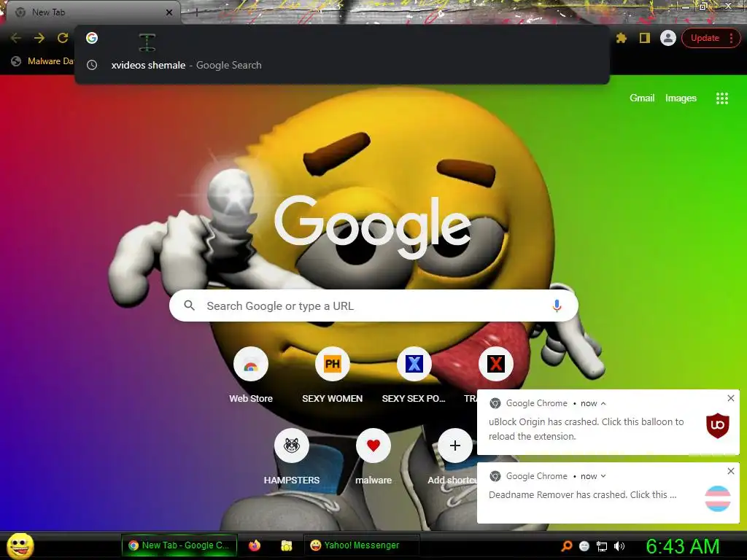
Task: Click the red Update button
Action: tap(705, 38)
